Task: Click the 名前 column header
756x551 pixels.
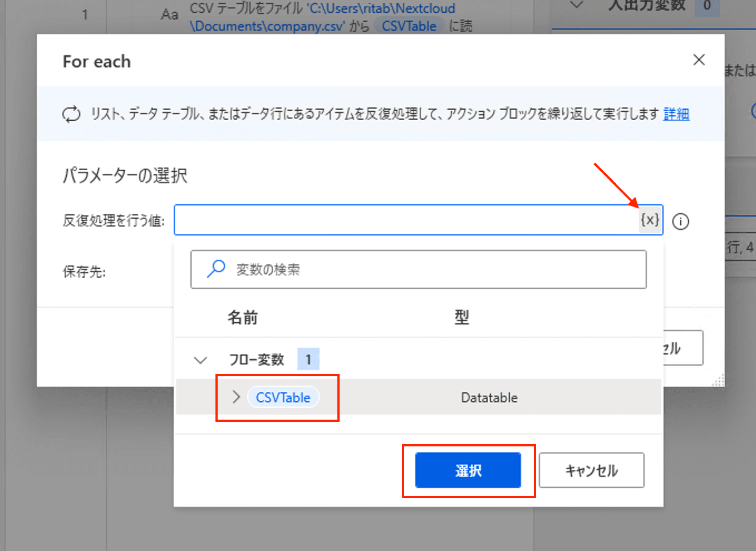Action: [243, 317]
